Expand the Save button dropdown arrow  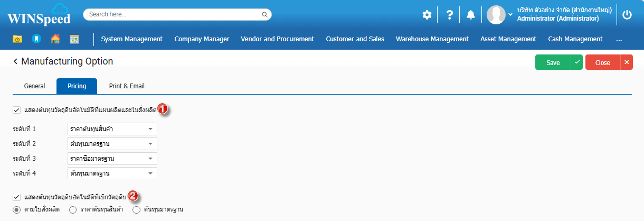click(576, 62)
